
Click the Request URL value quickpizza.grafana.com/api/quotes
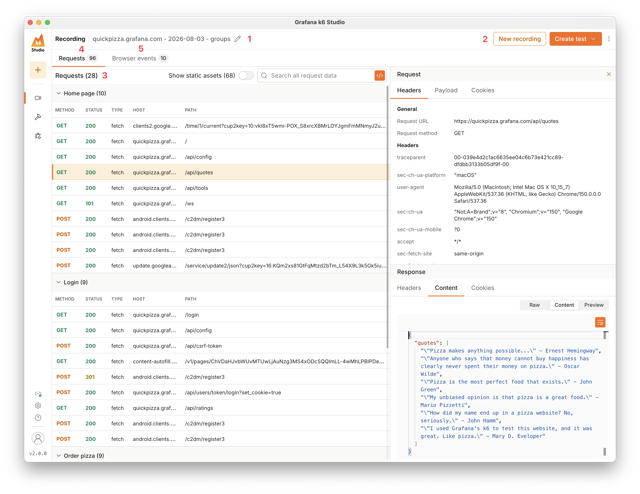506,121
